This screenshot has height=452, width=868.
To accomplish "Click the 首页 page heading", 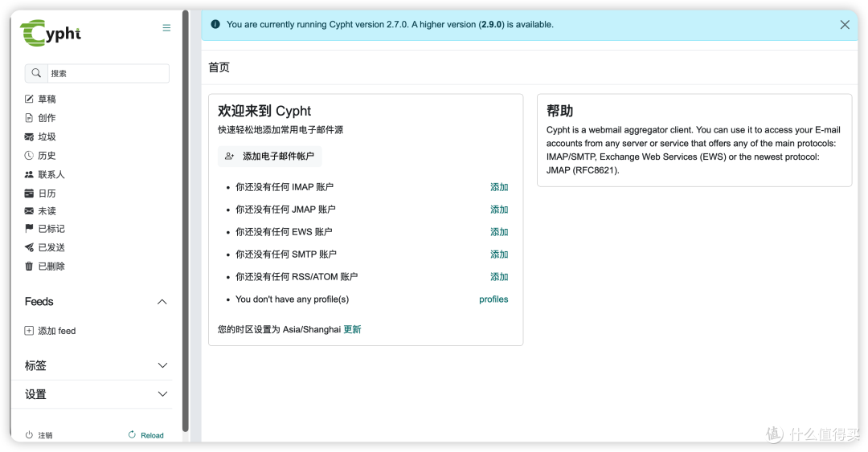I will pos(219,67).
